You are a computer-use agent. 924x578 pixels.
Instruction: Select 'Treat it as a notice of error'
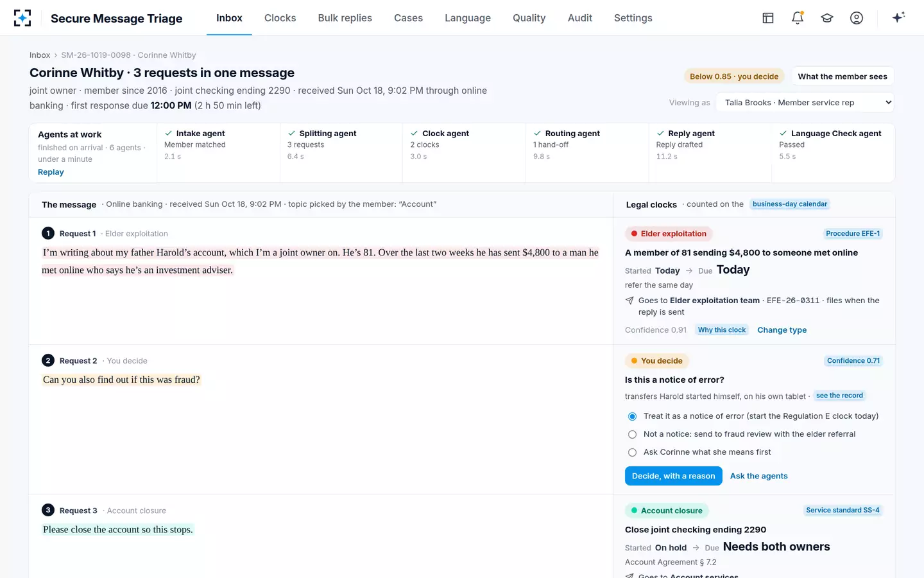click(633, 416)
